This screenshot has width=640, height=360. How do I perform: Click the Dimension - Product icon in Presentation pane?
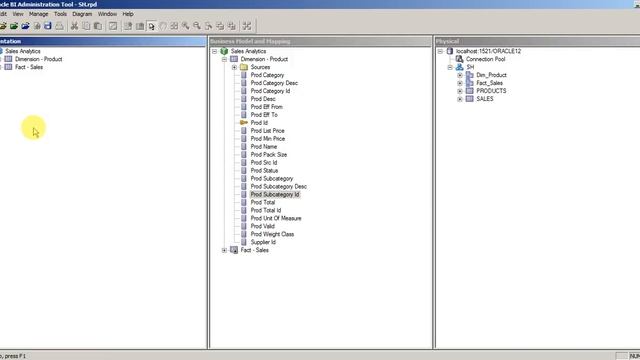8,59
